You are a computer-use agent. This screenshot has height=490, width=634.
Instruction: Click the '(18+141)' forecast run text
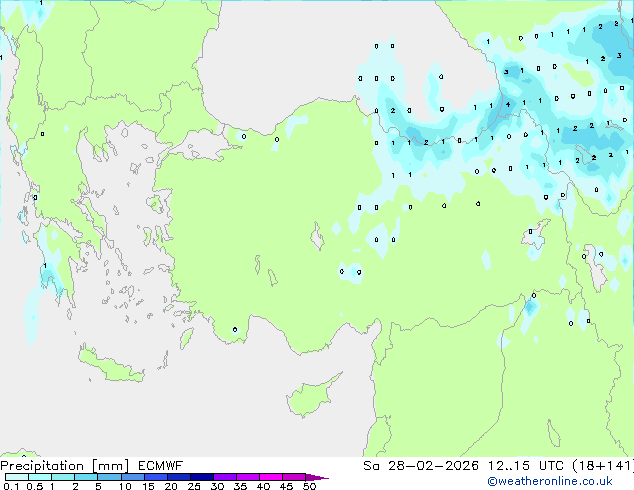603,466
